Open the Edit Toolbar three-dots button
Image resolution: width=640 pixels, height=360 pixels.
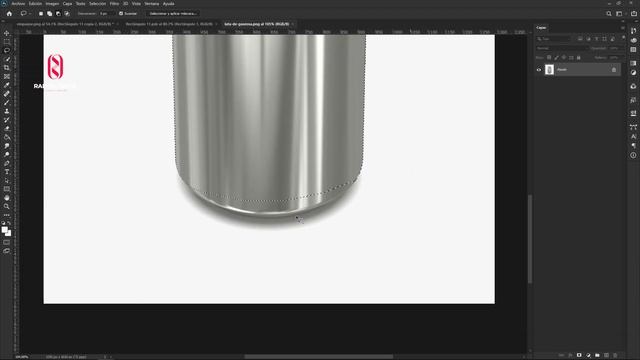coord(7,215)
